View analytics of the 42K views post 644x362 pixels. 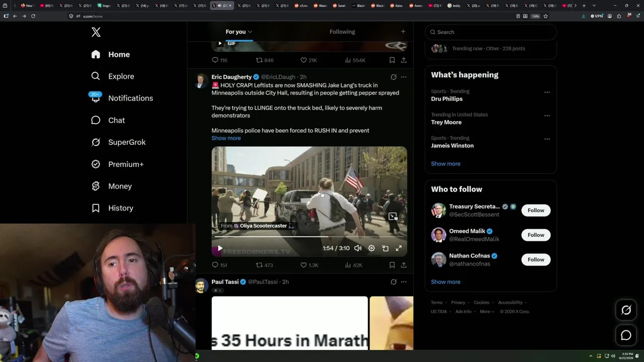click(x=353, y=265)
